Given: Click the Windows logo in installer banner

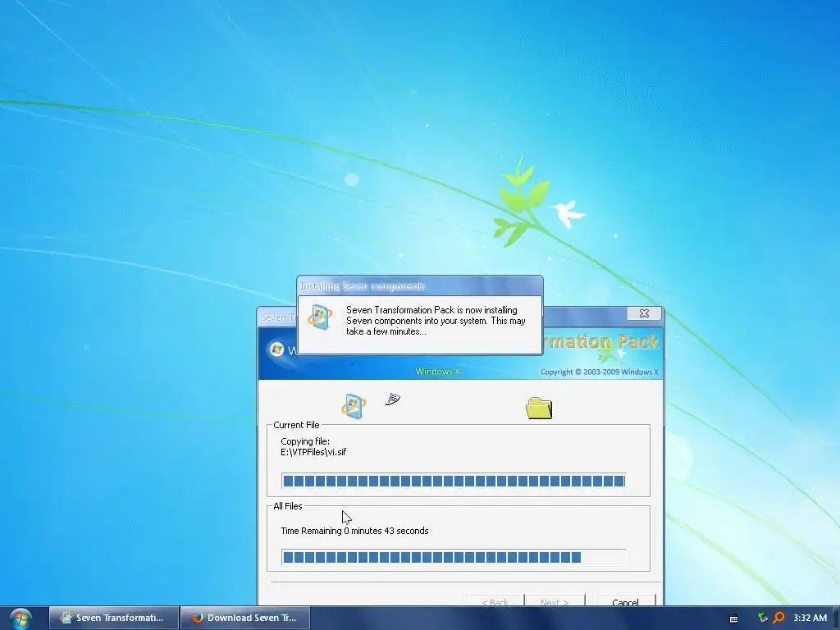Looking at the screenshot, I should (277, 349).
